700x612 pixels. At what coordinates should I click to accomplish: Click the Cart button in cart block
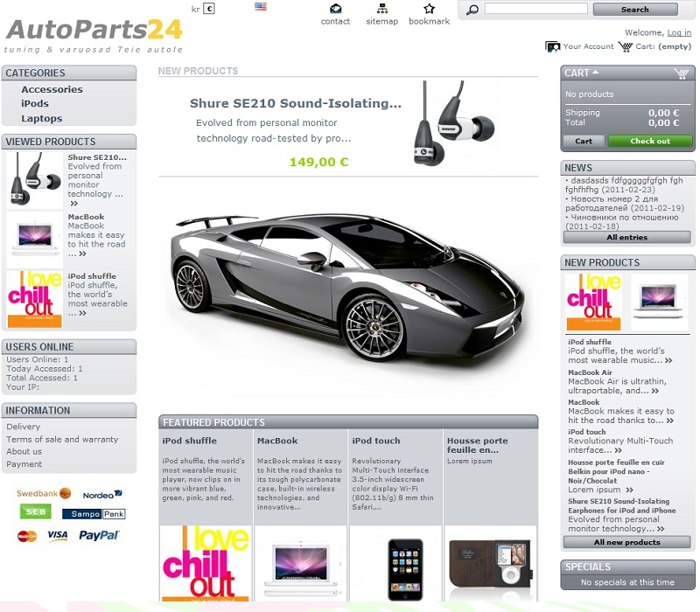(x=584, y=141)
